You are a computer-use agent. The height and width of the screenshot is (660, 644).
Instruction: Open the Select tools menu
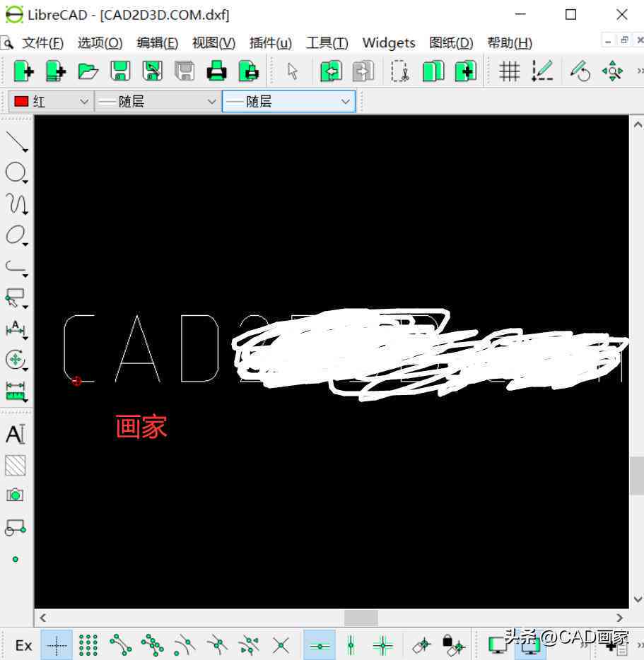(x=16, y=298)
